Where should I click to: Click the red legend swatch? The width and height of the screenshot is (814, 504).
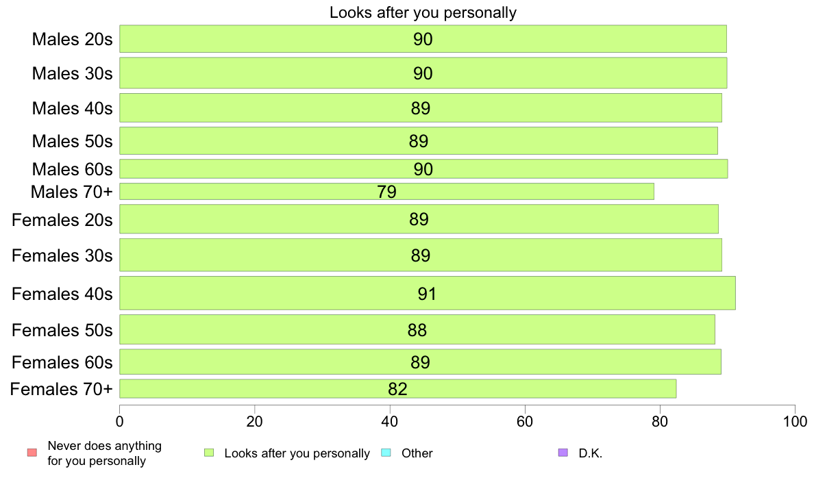click(x=32, y=453)
